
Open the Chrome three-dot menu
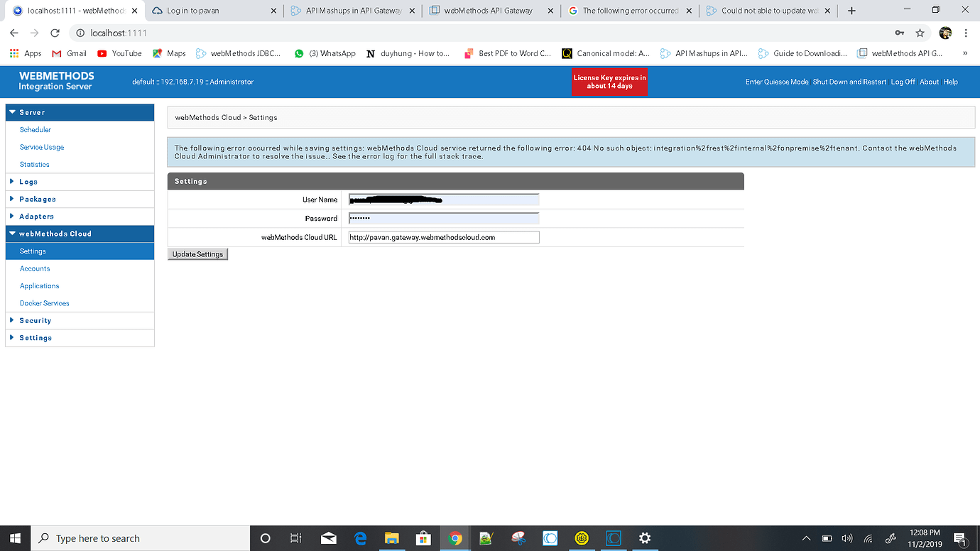click(x=966, y=33)
